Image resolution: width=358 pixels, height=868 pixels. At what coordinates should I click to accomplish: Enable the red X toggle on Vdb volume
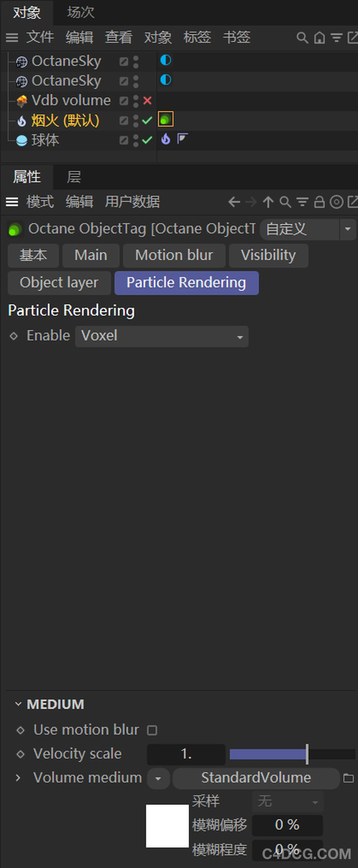pyautogui.click(x=147, y=100)
